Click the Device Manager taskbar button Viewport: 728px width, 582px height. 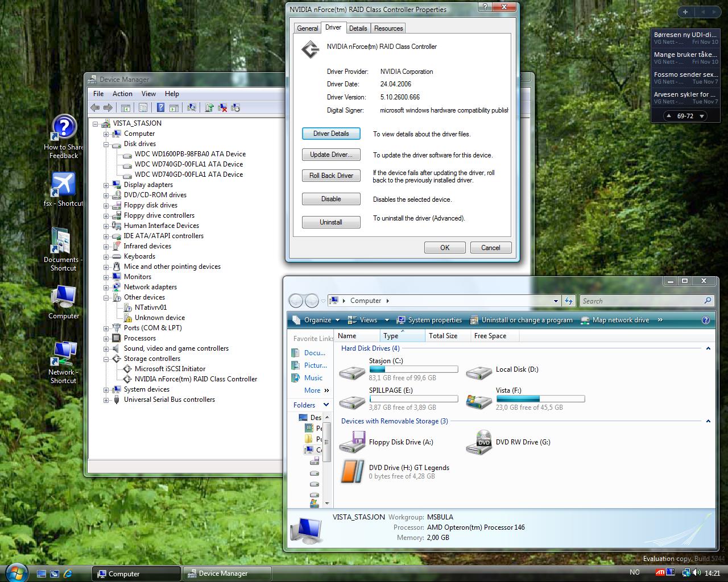[x=227, y=573]
